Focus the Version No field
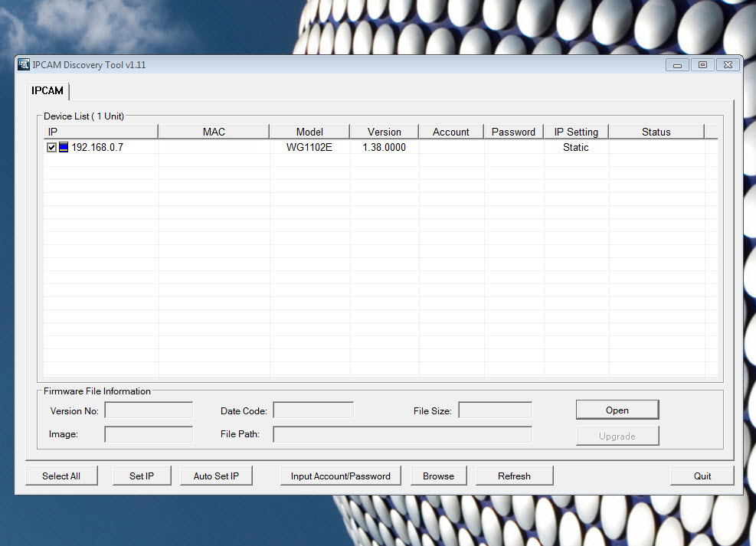The height and width of the screenshot is (546, 756). click(149, 410)
